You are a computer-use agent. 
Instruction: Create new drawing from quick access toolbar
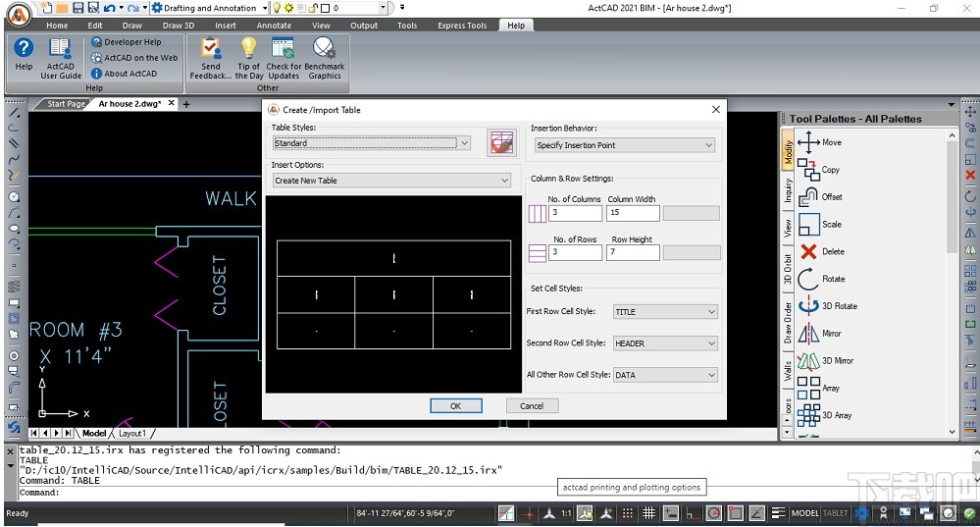pos(47,8)
